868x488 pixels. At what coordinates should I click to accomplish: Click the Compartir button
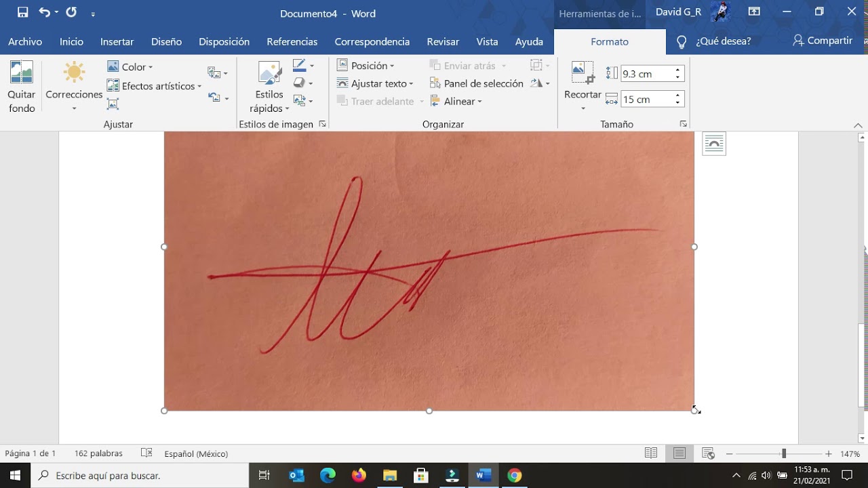823,41
